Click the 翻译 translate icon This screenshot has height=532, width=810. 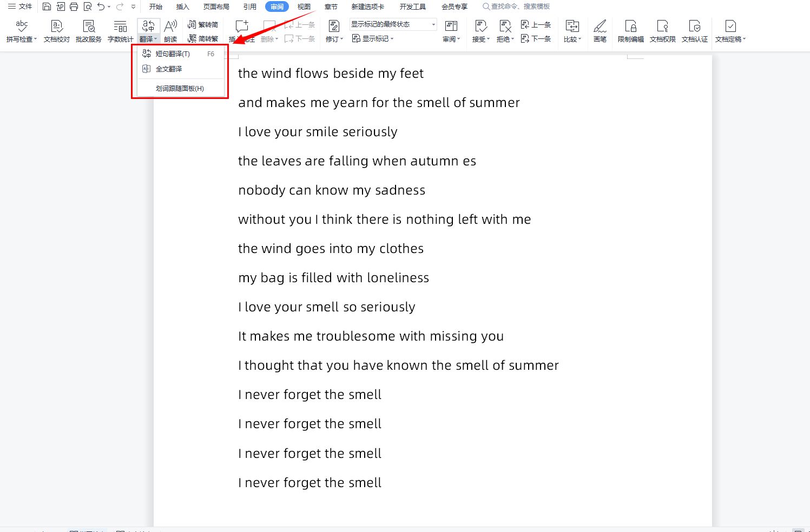click(148, 26)
